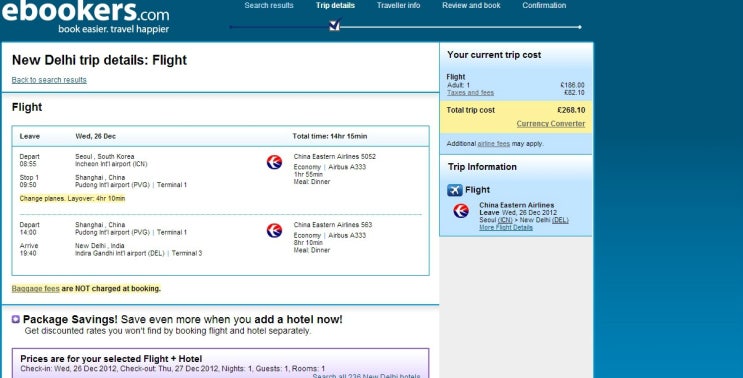This screenshot has height=378, width=743.
Task: Click the 'Wed, 26 Dec' leave date
Action: pyautogui.click(x=96, y=136)
